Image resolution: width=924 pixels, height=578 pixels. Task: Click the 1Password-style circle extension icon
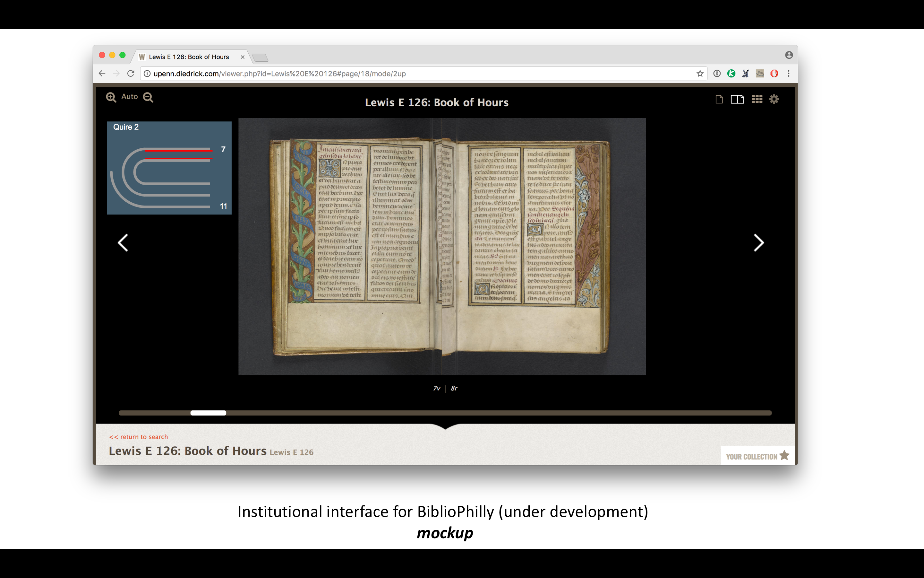click(x=717, y=74)
